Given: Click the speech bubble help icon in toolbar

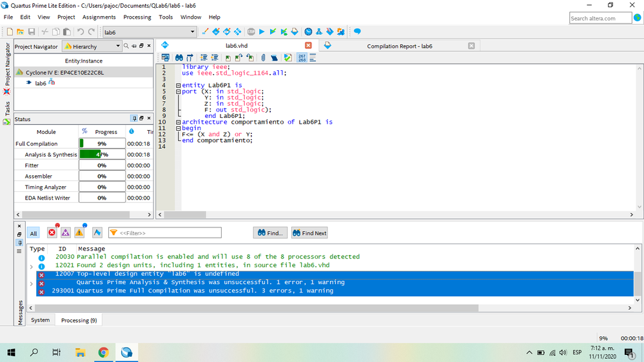Looking at the screenshot, I should (x=357, y=32).
